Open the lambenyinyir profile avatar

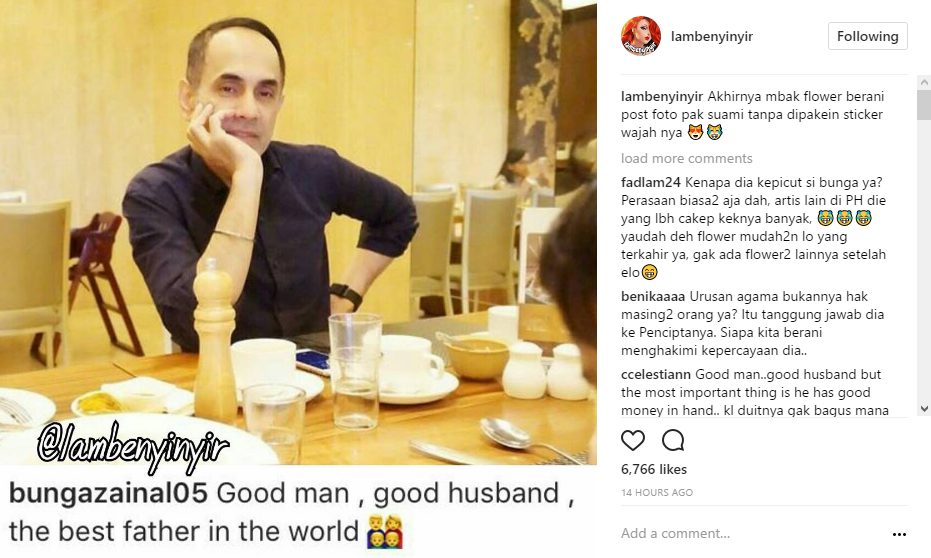641,36
